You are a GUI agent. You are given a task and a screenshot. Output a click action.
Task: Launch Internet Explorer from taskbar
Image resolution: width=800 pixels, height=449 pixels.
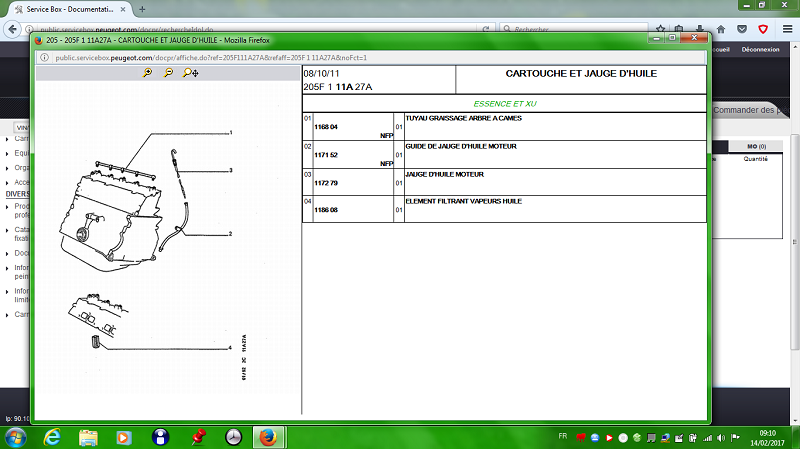[52, 438]
